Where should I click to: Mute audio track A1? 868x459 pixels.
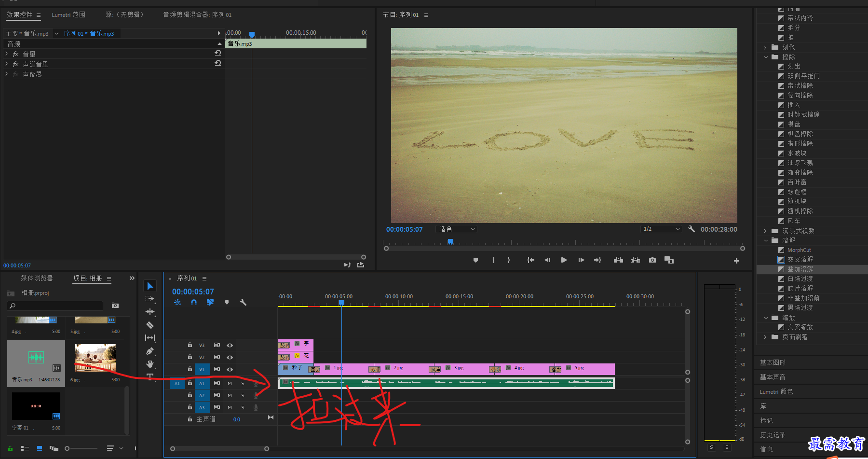230,383
